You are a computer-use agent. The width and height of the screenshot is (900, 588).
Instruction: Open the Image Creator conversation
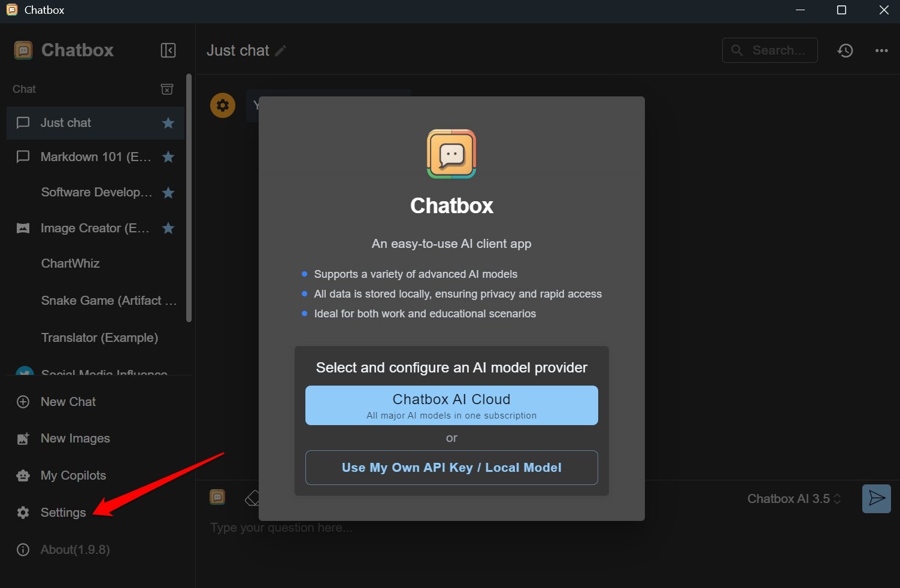tap(96, 228)
